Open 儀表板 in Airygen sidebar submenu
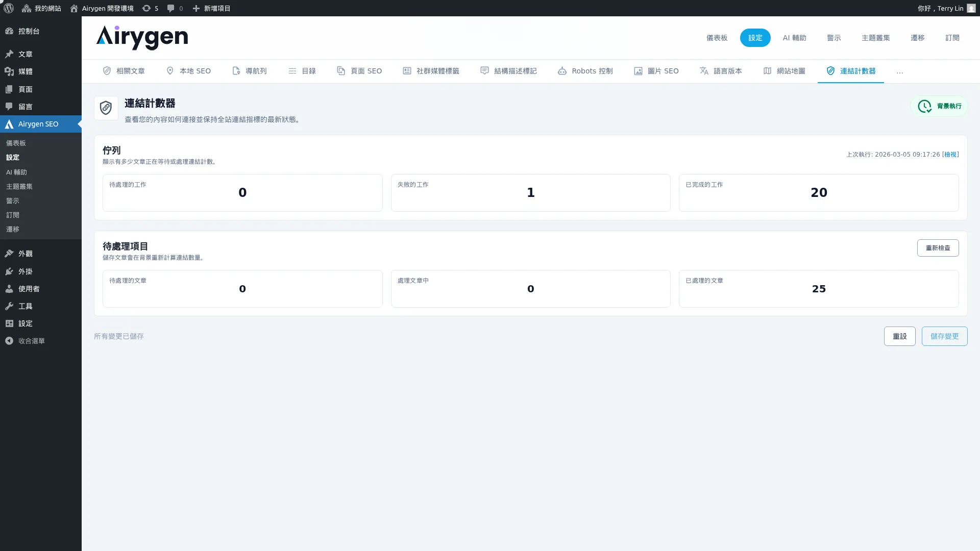 point(16,143)
